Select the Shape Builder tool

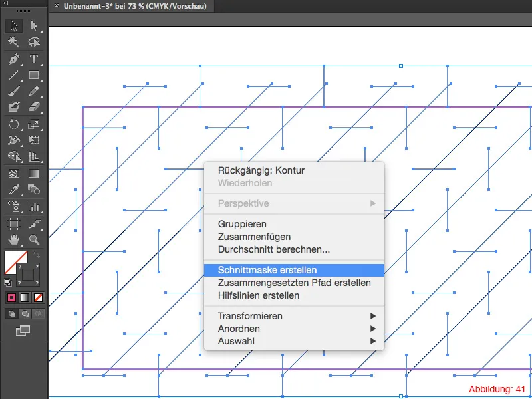14,156
